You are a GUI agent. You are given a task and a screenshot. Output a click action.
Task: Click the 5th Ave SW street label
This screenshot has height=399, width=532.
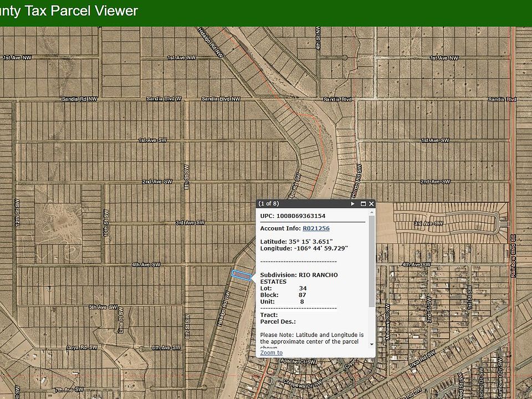pyautogui.click(x=103, y=307)
